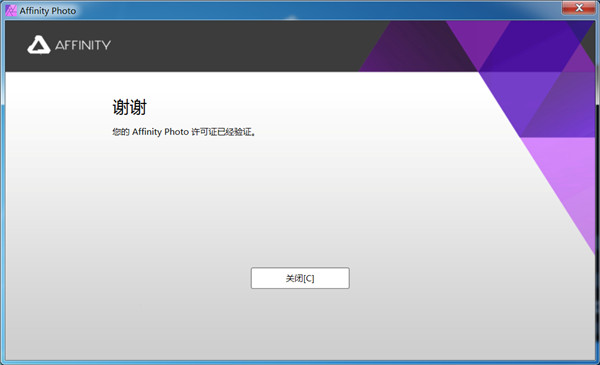Click the letter A in AFFINITY
Image resolution: width=600 pixels, height=365 pixels.
[60, 45]
